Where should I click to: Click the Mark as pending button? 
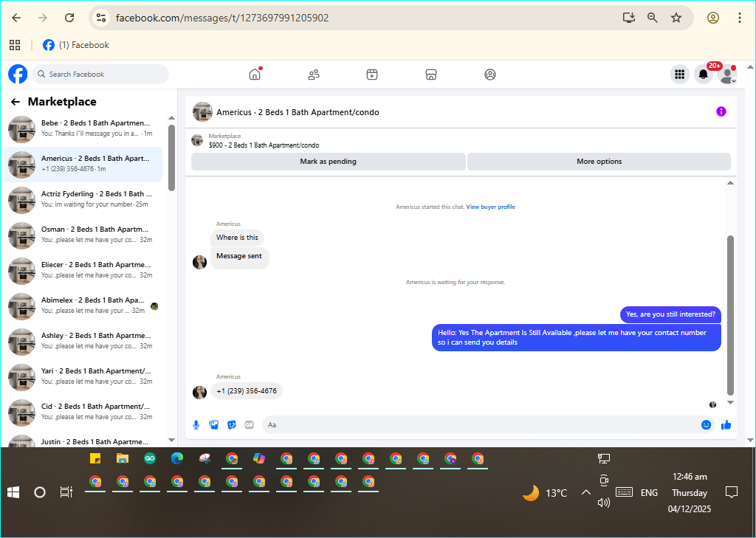coord(329,162)
